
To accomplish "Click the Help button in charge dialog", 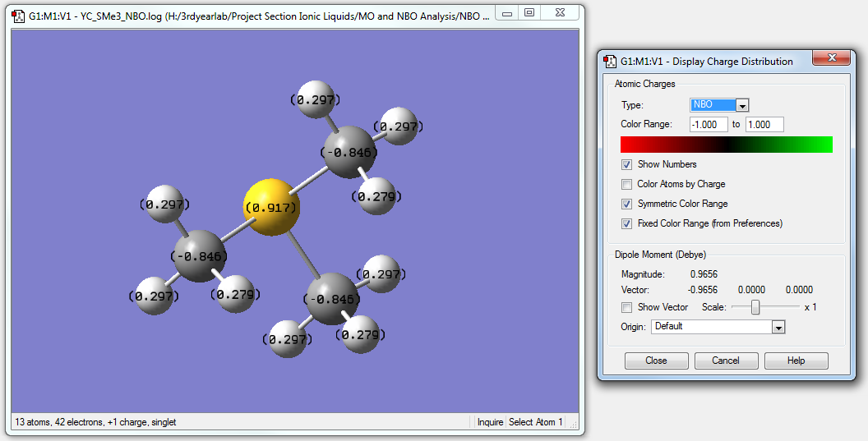I will [x=796, y=361].
